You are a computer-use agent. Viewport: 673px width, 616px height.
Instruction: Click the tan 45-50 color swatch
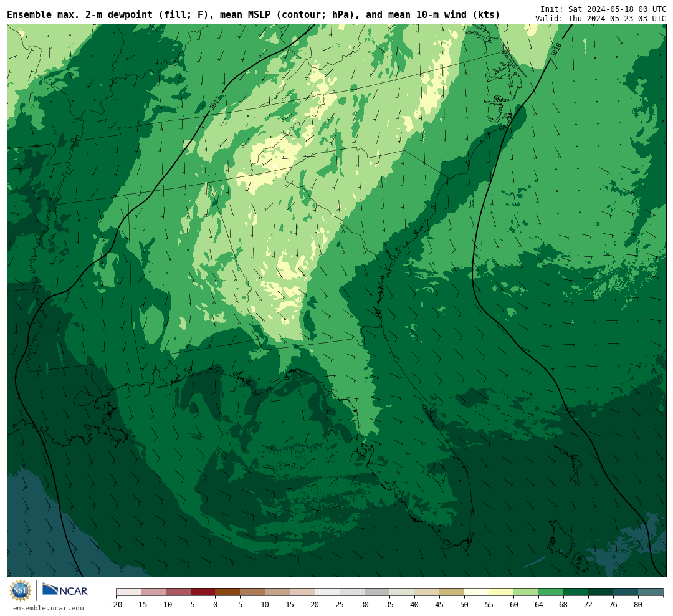pos(452,592)
